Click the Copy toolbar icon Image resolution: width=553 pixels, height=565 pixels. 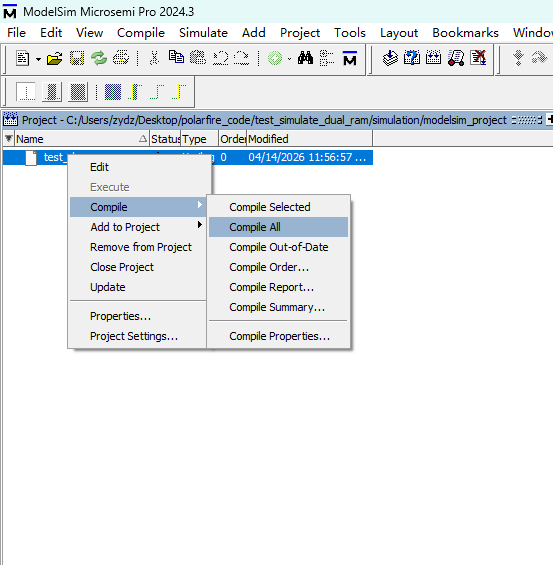177,57
